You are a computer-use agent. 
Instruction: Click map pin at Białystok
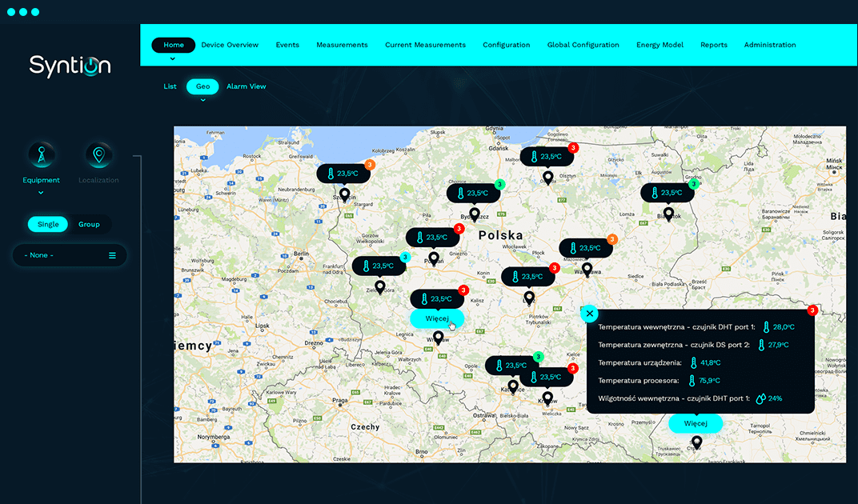[668, 213]
